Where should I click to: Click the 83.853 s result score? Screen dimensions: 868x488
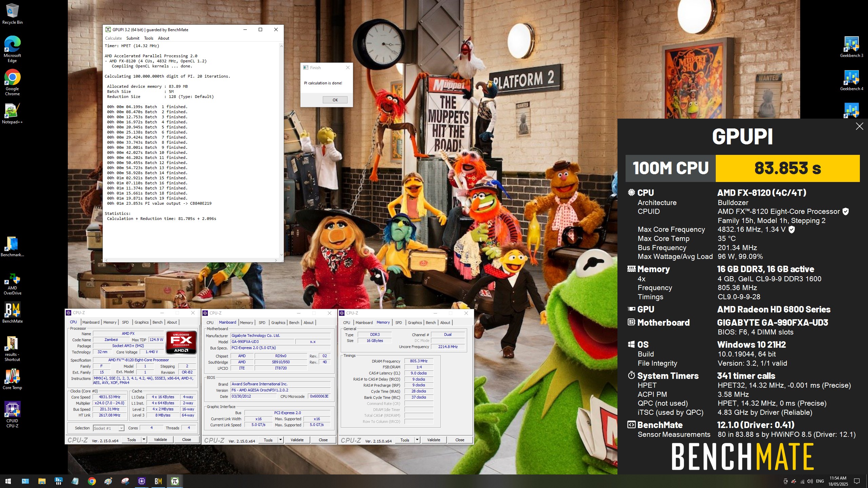tap(788, 168)
